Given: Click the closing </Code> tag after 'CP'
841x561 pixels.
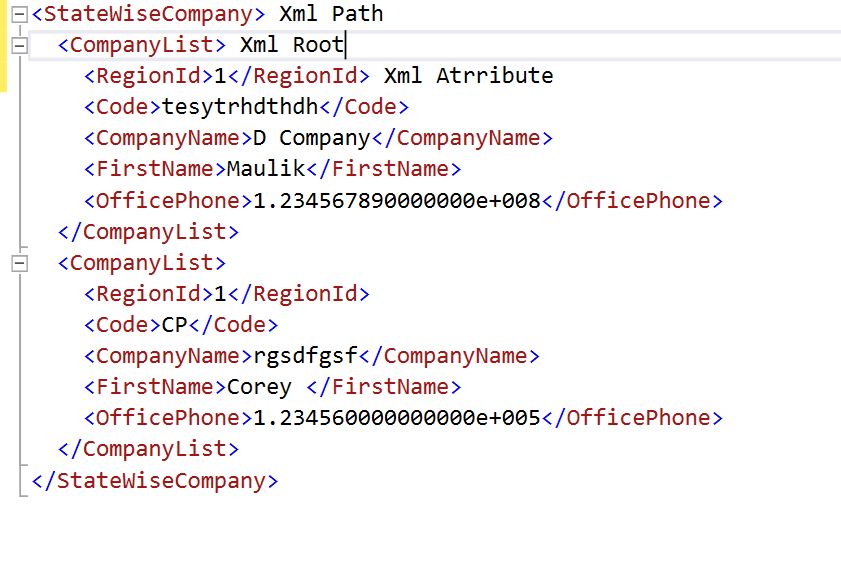Looking at the screenshot, I should [x=233, y=325].
